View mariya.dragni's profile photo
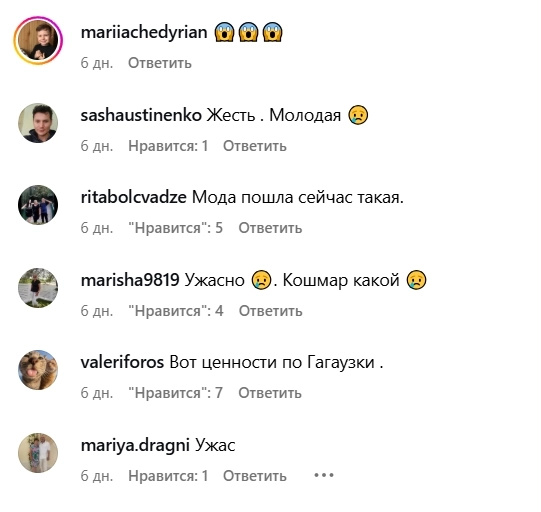Screen dimensions: 541x512 38,453
